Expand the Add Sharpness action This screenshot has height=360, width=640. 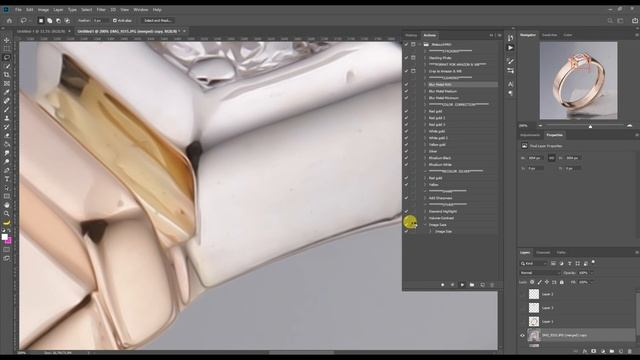click(425, 198)
